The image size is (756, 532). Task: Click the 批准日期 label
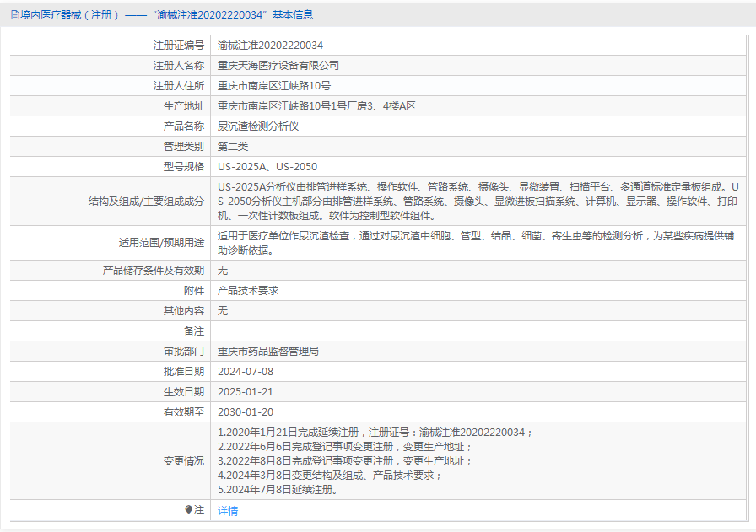184,372
